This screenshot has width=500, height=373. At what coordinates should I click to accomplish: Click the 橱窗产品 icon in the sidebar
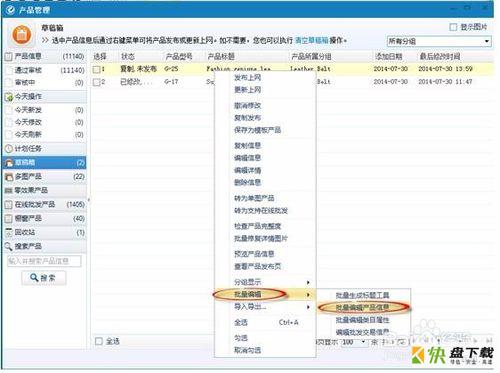[x=9, y=219]
